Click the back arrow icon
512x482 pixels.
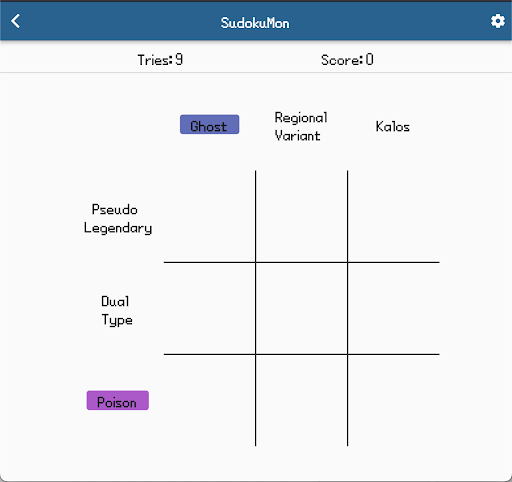coord(15,21)
